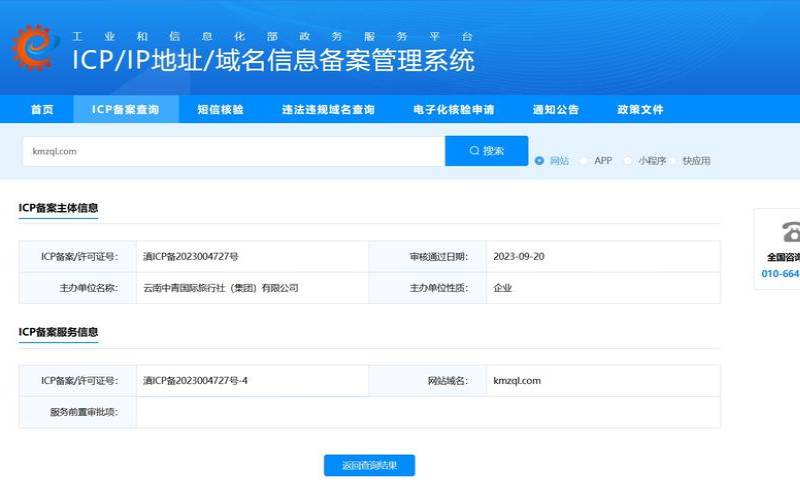The image size is (800, 500).
Task: Click the 网站域名 label
Action: tap(447, 381)
